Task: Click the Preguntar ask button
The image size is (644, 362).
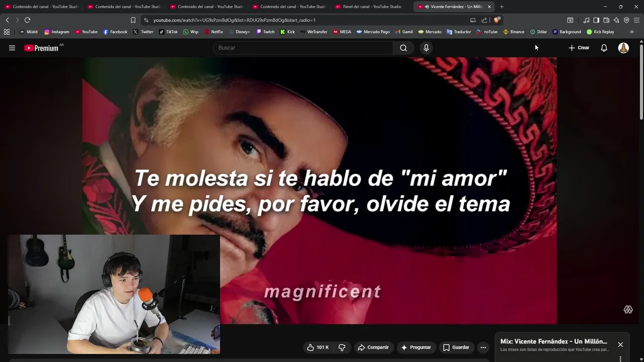Action: pos(416,347)
